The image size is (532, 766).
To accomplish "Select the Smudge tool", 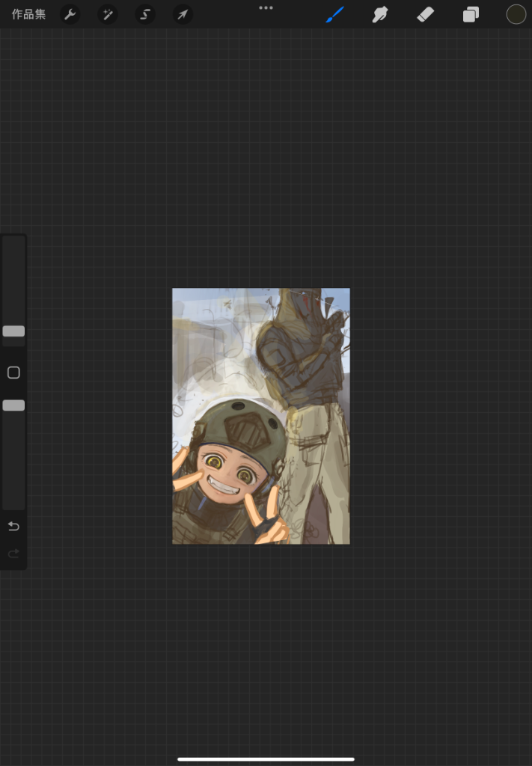I will click(380, 14).
